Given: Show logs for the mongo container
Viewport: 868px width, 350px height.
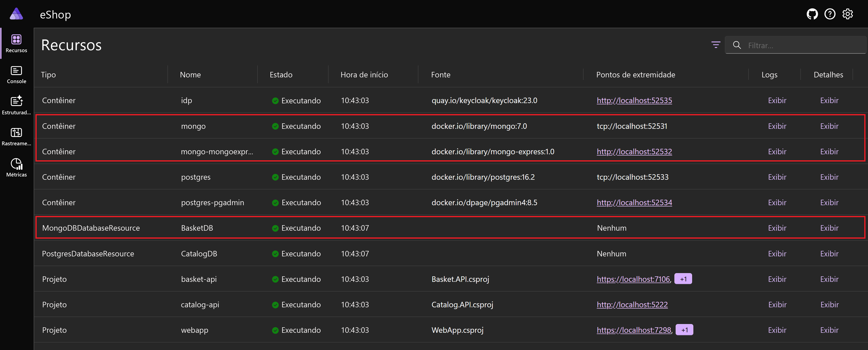Looking at the screenshot, I should [x=777, y=126].
